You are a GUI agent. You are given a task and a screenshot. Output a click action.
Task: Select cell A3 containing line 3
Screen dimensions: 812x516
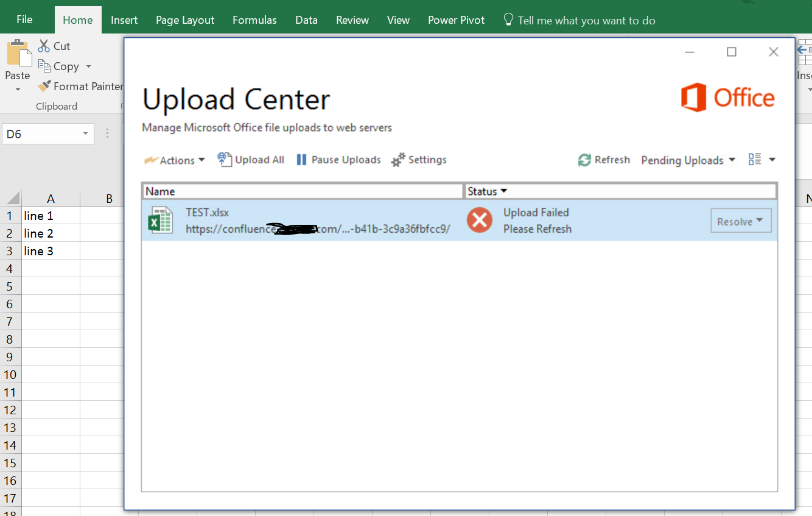point(51,251)
